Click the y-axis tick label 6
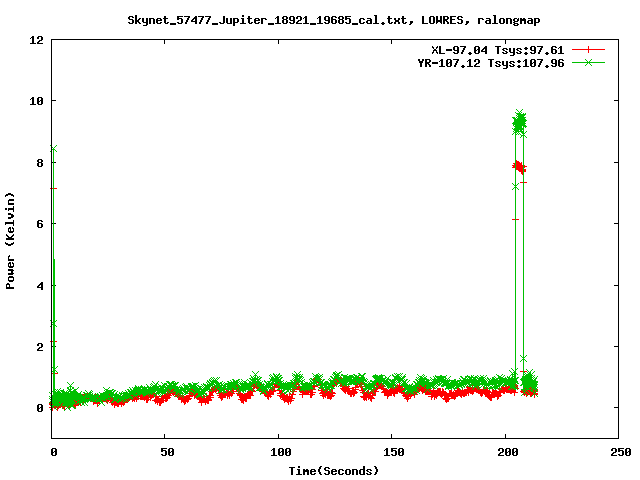 [x=40, y=224]
